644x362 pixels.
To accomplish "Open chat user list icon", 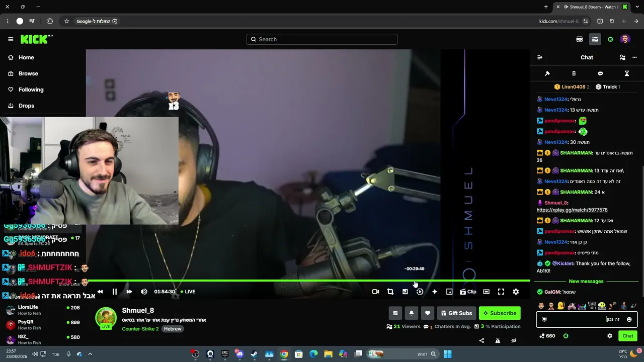I will (x=622, y=57).
